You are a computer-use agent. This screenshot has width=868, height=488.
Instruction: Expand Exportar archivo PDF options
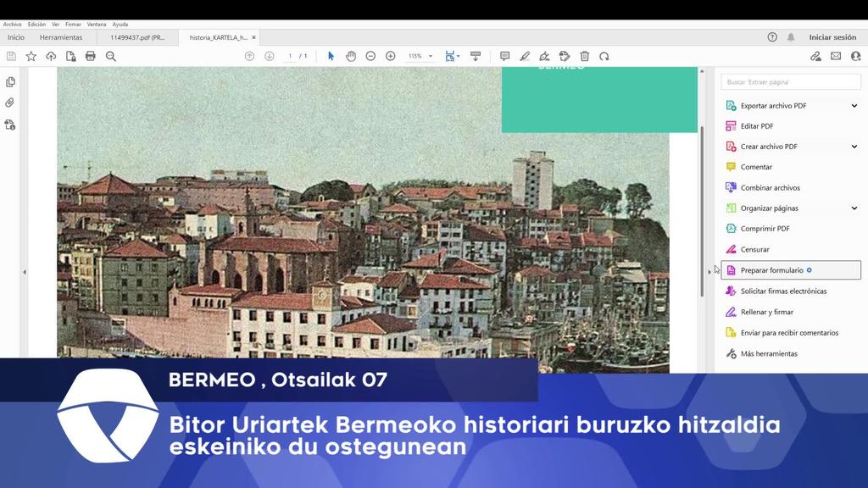pyautogui.click(x=854, y=106)
